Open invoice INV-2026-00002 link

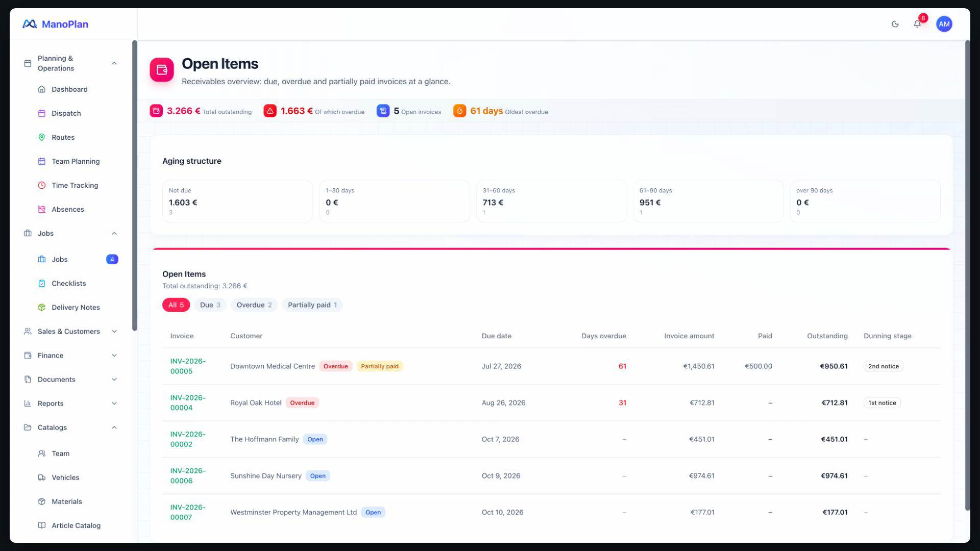click(x=188, y=439)
